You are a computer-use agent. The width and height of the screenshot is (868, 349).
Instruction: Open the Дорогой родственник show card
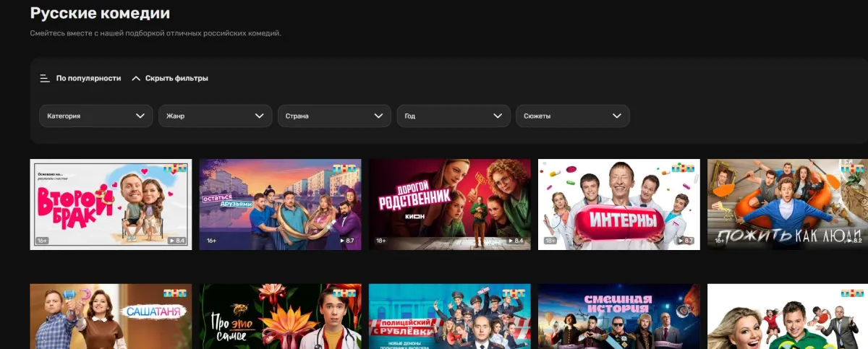tap(449, 204)
